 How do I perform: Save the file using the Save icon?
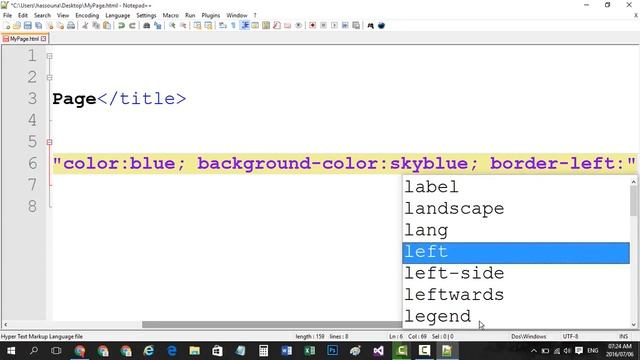(x=28, y=26)
